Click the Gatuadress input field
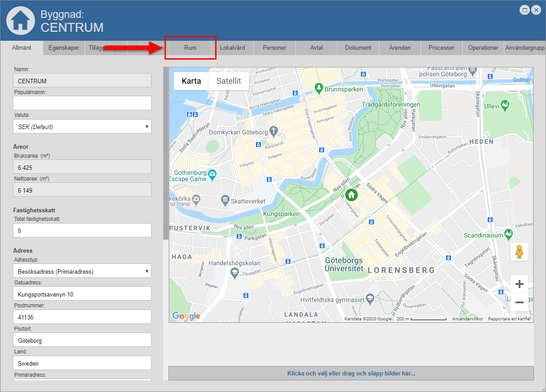 (x=82, y=294)
